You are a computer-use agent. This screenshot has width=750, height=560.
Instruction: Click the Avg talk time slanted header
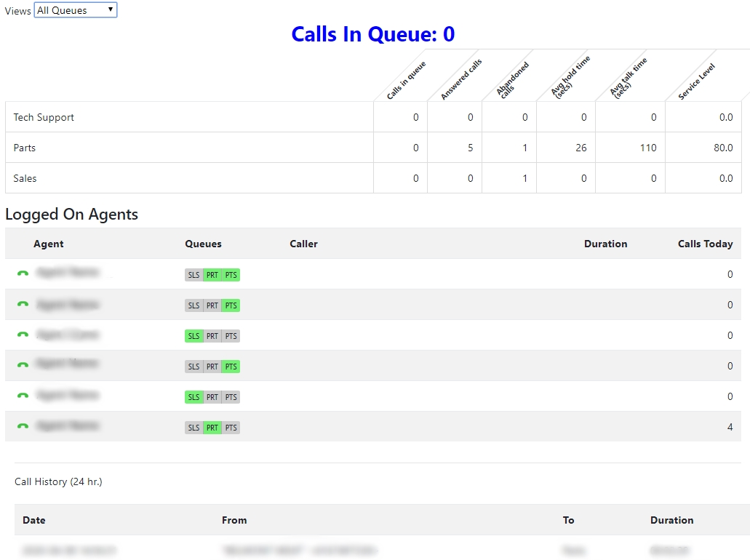[x=629, y=78]
